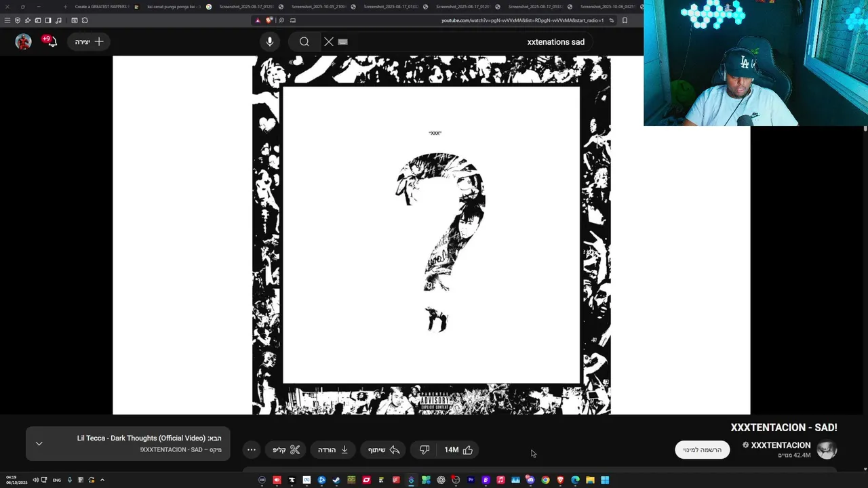Click the microphone voice search icon
The image size is (868, 488).
[270, 42]
